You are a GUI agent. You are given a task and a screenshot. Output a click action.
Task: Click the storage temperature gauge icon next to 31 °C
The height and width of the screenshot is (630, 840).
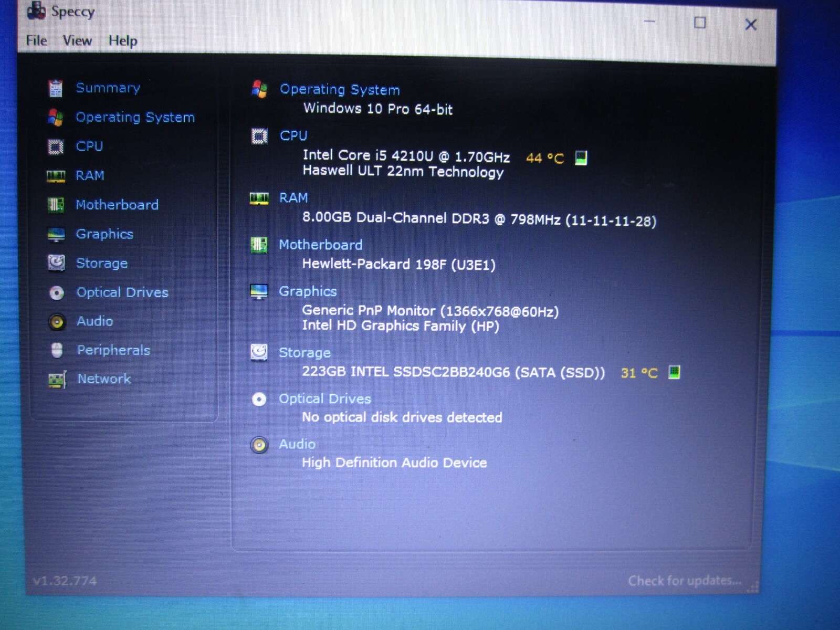(674, 373)
